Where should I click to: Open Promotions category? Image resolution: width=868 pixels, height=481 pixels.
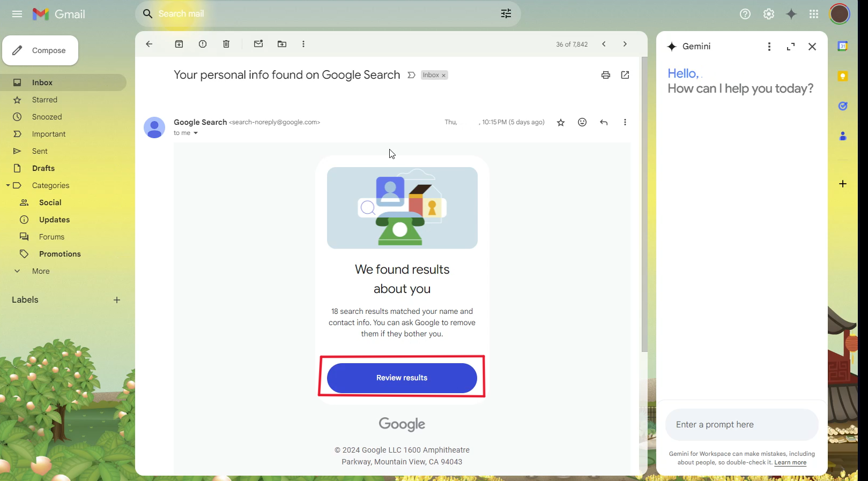63,254
